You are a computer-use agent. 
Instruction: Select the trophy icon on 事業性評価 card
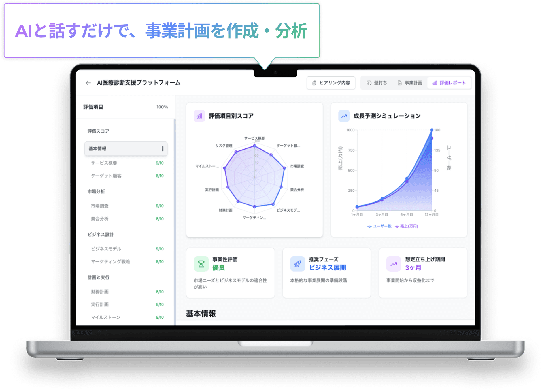pos(201,264)
